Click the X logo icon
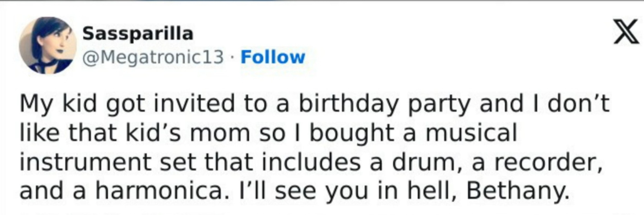 point(626,31)
